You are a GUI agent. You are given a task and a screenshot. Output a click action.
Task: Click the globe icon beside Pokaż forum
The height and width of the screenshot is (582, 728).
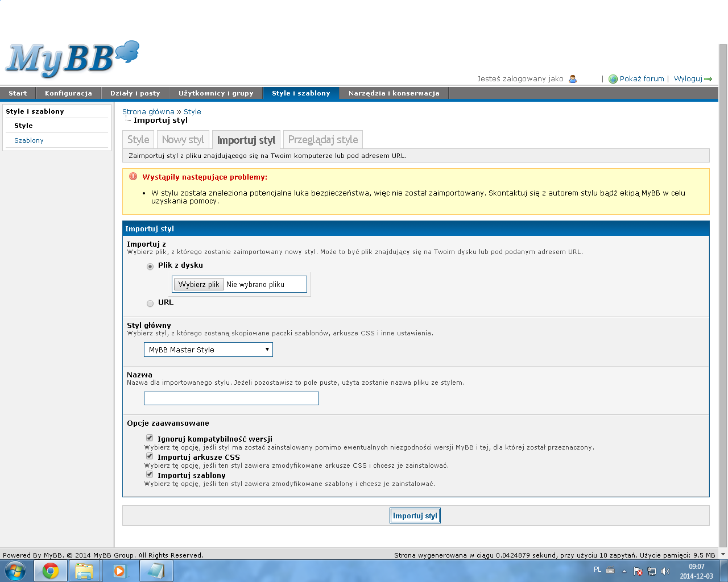[613, 79]
